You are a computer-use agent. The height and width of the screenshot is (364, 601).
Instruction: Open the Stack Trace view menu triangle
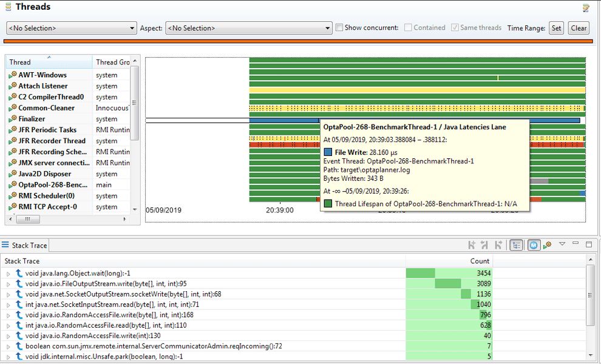coord(562,244)
